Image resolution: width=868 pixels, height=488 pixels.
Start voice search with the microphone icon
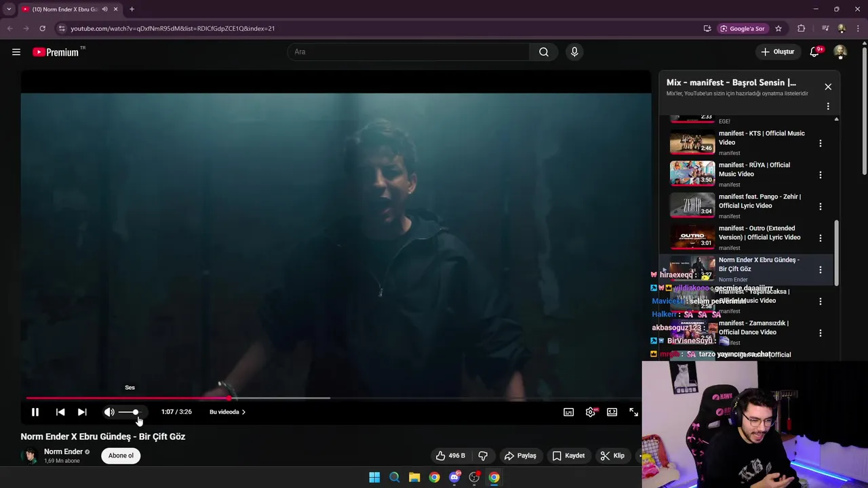coord(574,52)
